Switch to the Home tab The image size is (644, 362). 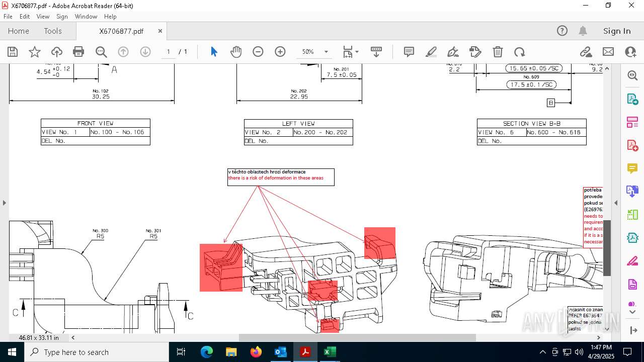pyautogui.click(x=19, y=31)
